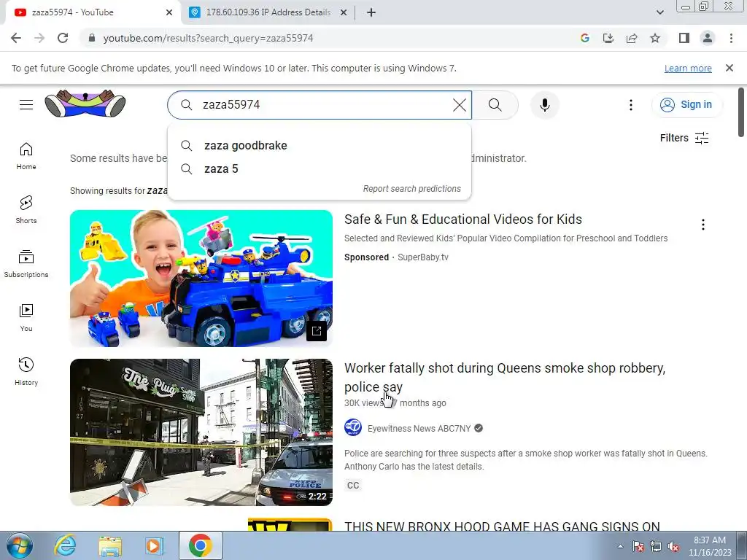747x560 pixels.
Task: Click the Eyewitness News ABC7NY channel name
Action: (x=419, y=429)
